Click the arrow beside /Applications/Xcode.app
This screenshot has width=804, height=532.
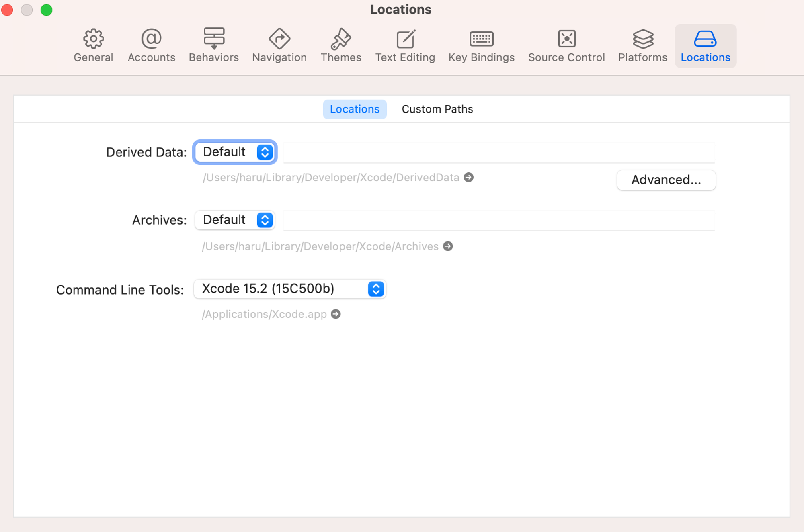(x=336, y=314)
